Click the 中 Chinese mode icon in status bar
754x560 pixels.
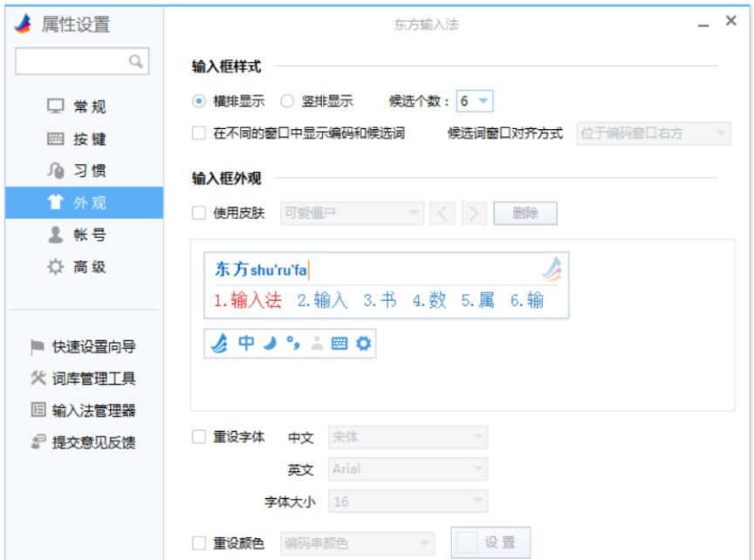[246, 344]
